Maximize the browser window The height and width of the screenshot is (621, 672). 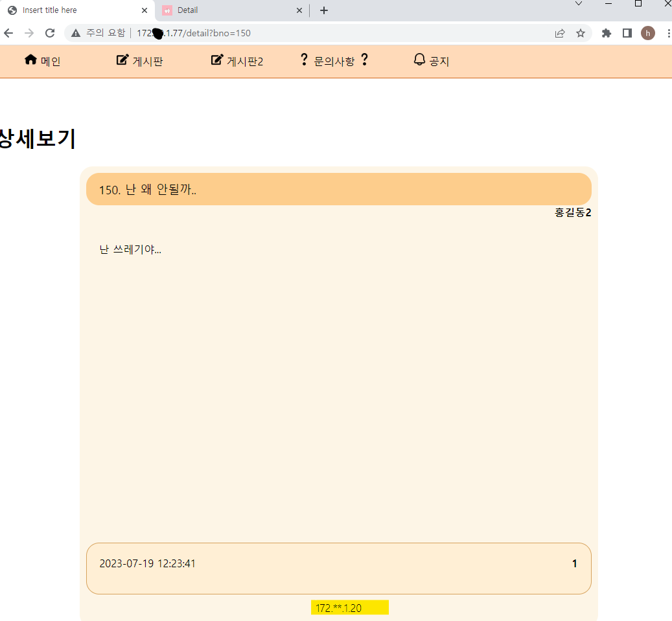[638, 3]
